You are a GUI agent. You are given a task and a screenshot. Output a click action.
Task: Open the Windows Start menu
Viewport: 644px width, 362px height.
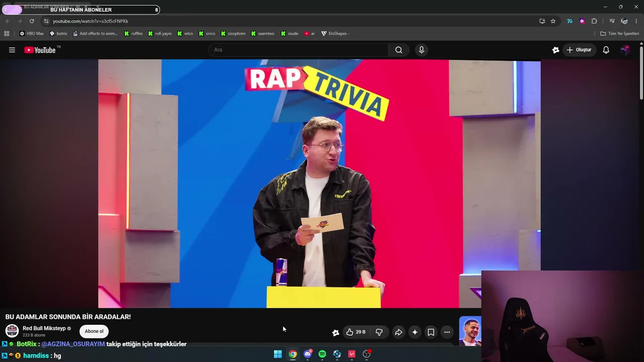click(x=278, y=354)
